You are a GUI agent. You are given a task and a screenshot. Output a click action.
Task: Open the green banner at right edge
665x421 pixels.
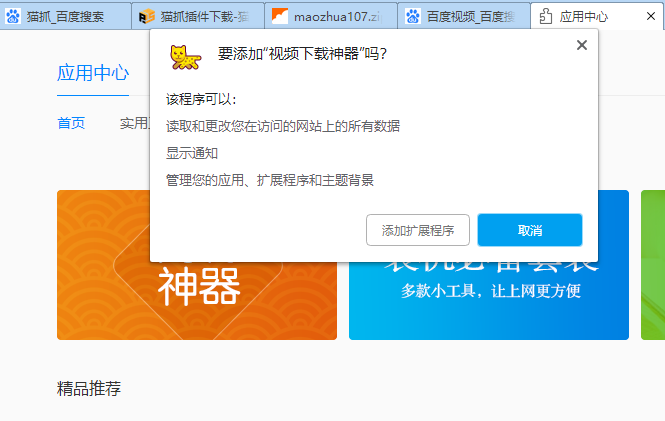tap(653, 265)
